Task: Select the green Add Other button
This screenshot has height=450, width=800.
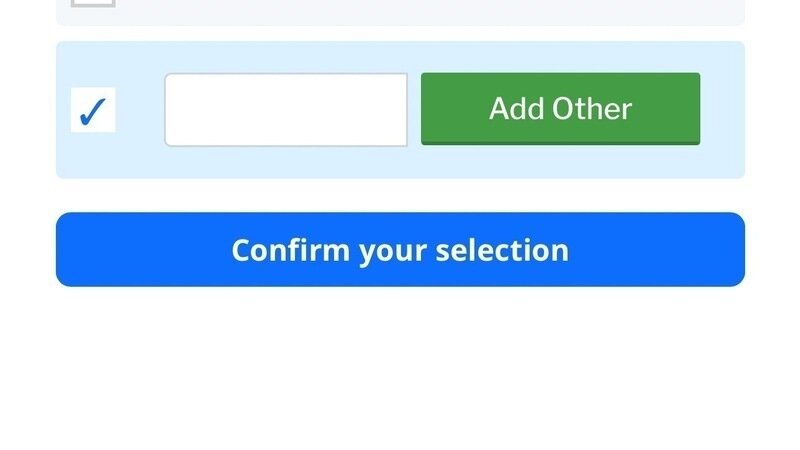Action: pos(560,108)
